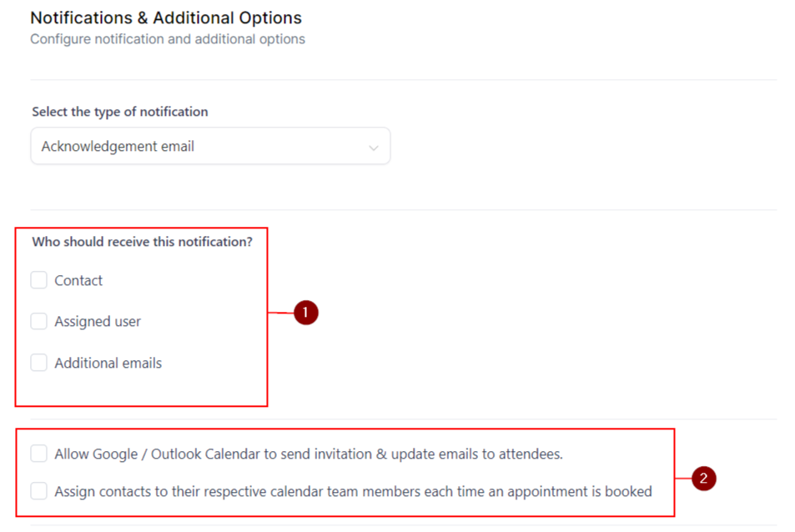This screenshot has height=532, width=795.
Task: Click the red connector line beside marker 2
Action: 683,479
